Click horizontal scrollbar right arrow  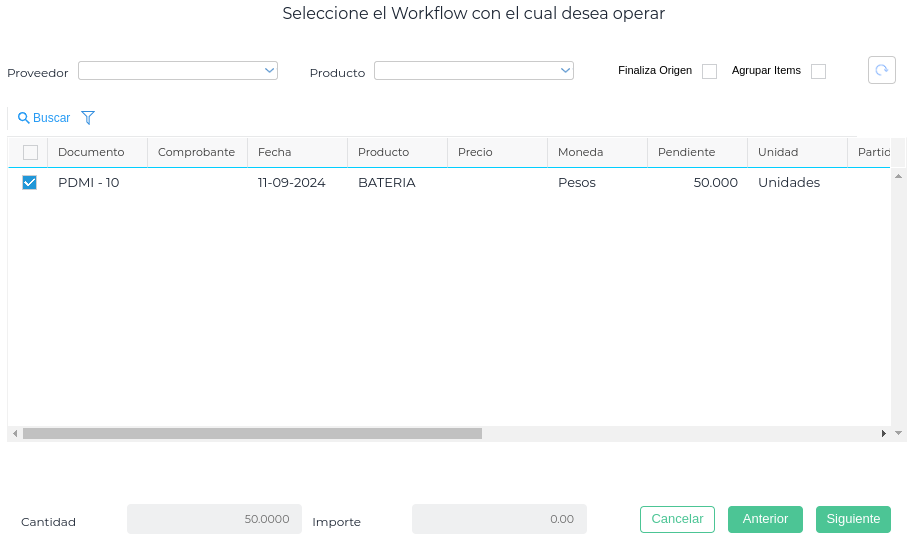click(883, 434)
